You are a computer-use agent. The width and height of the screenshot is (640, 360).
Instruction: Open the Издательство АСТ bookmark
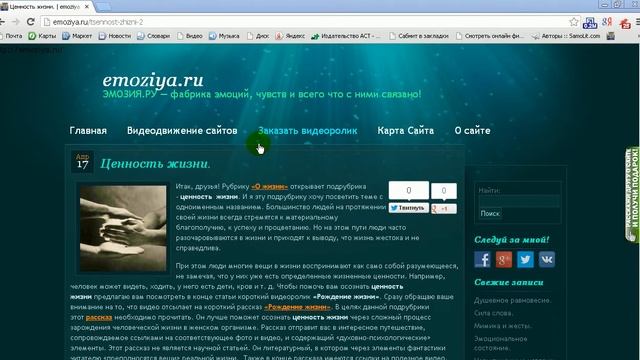[x=346, y=36]
